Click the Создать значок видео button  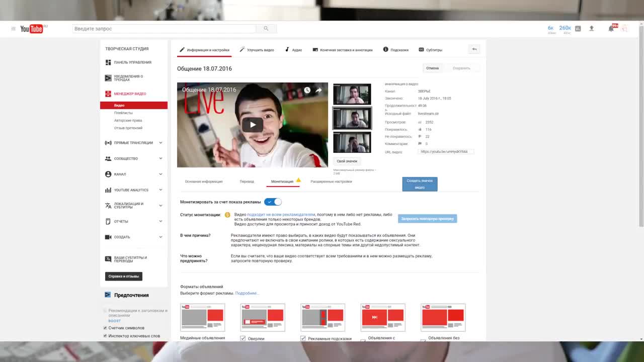click(420, 184)
